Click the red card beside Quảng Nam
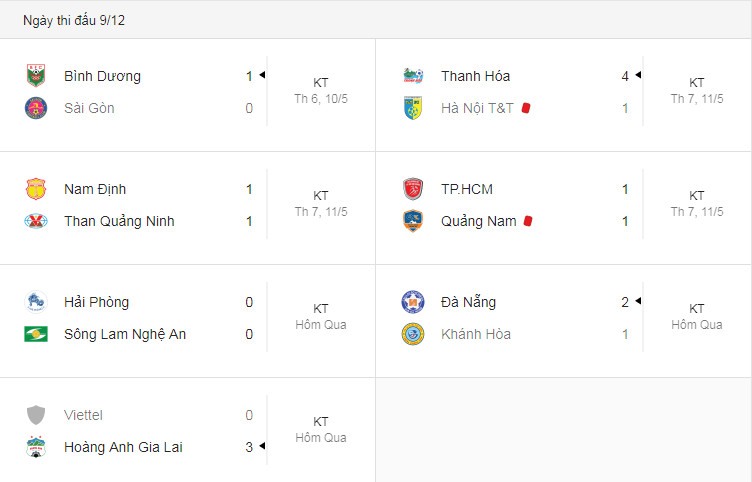This screenshot has width=752, height=482. pyautogui.click(x=528, y=221)
